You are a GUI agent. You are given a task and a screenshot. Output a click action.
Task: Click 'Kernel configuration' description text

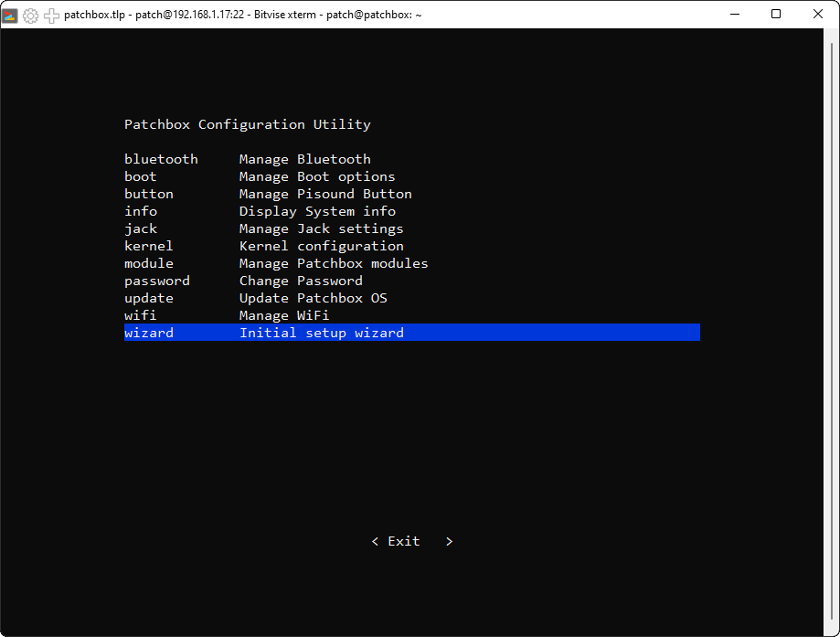(322, 246)
